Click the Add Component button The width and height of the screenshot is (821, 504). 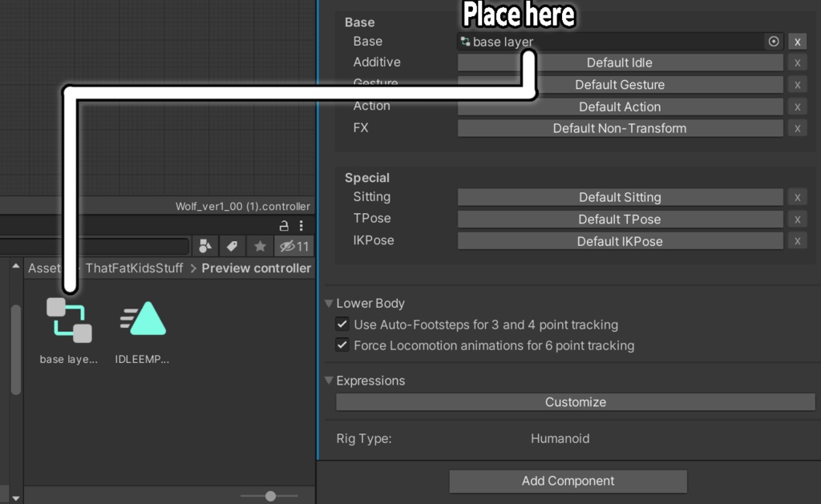568,481
